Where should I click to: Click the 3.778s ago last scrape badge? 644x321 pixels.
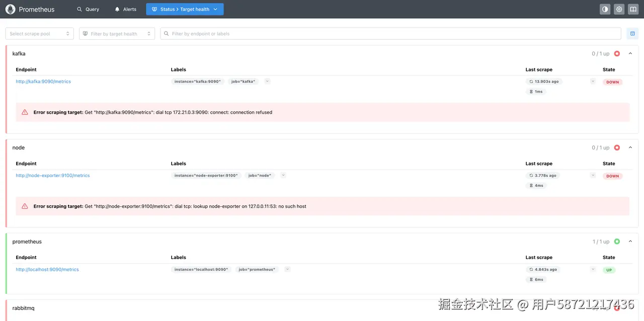tap(543, 176)
